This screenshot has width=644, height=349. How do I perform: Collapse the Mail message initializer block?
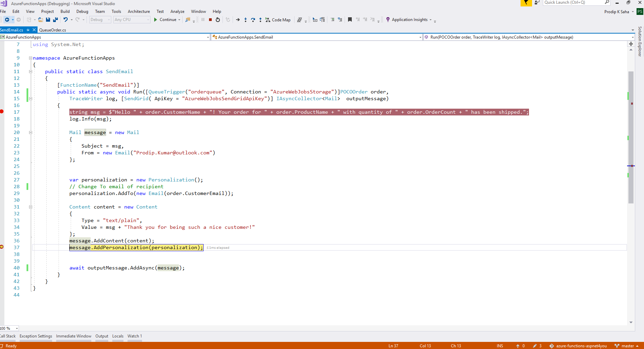click(x=30, y=132)
